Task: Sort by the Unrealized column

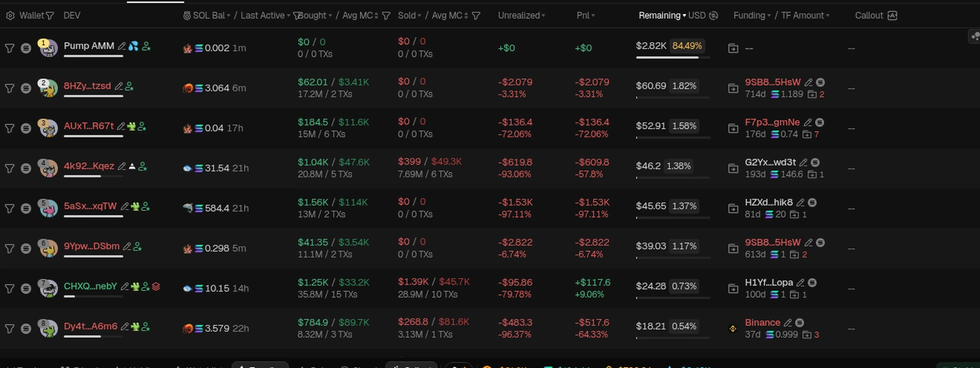Action: [x=522, y=15]
